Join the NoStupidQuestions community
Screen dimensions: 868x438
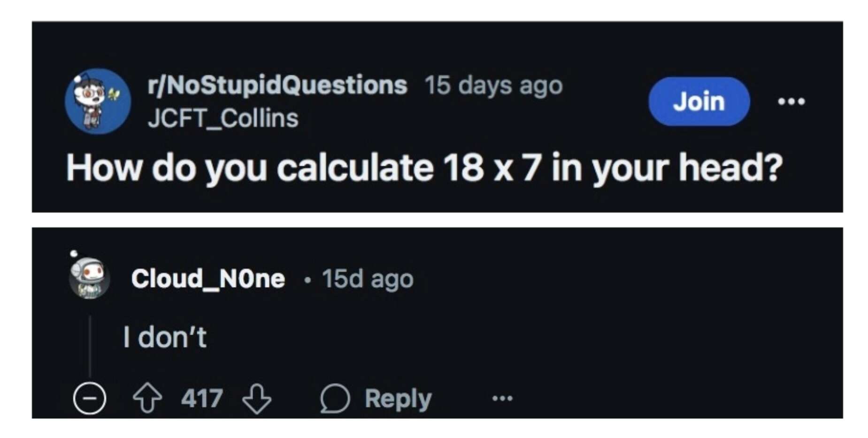[699, 101]
